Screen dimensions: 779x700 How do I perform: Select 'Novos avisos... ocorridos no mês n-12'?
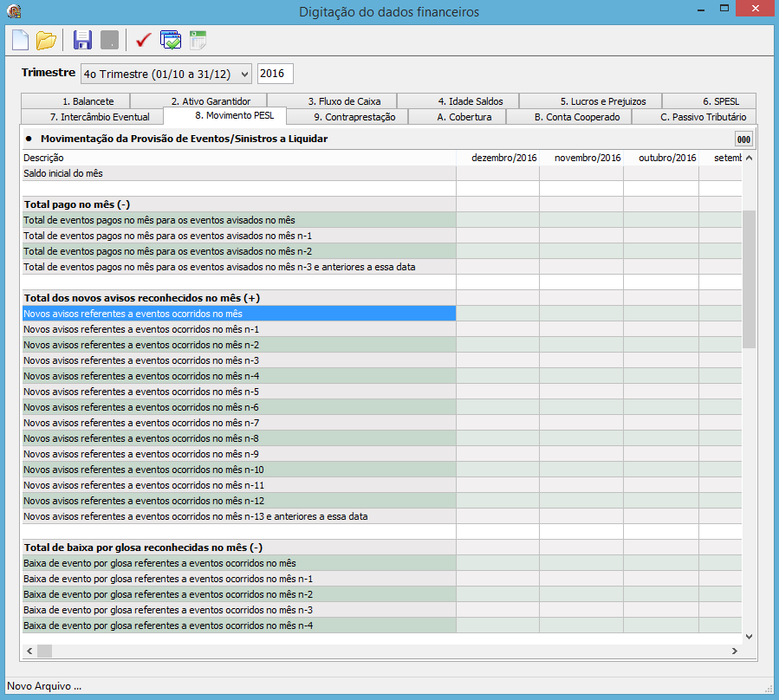pyautogui.click(x=239, y=502)
